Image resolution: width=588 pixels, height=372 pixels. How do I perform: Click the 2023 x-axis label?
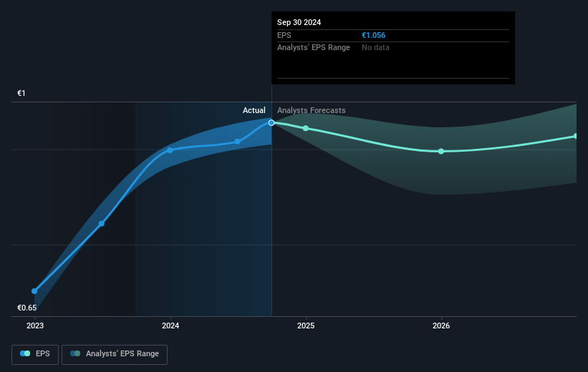point(35,325)
